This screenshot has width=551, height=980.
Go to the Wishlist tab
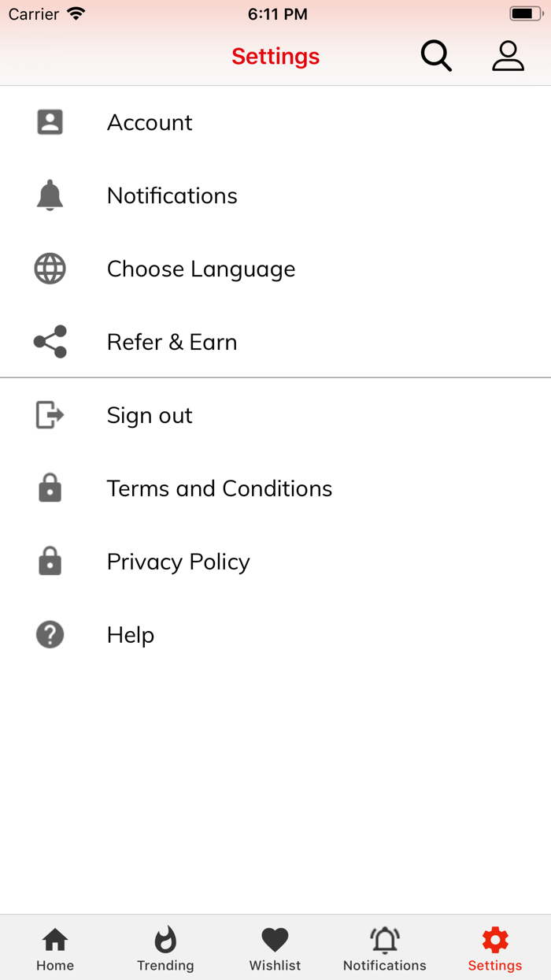click(275, 948)
